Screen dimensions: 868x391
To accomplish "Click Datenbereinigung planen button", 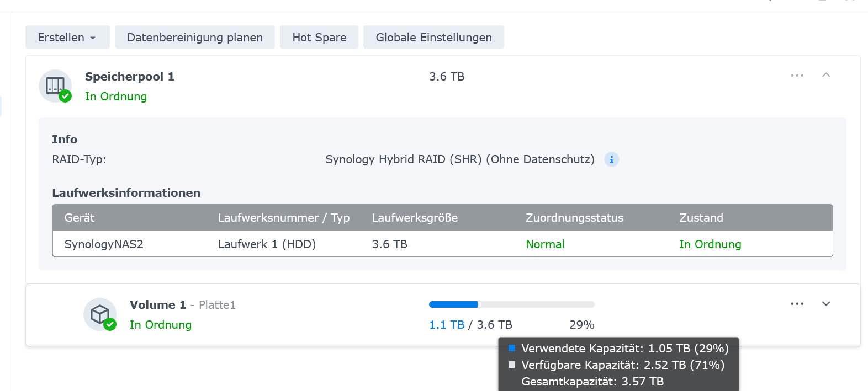I will [x=194, y=37].
